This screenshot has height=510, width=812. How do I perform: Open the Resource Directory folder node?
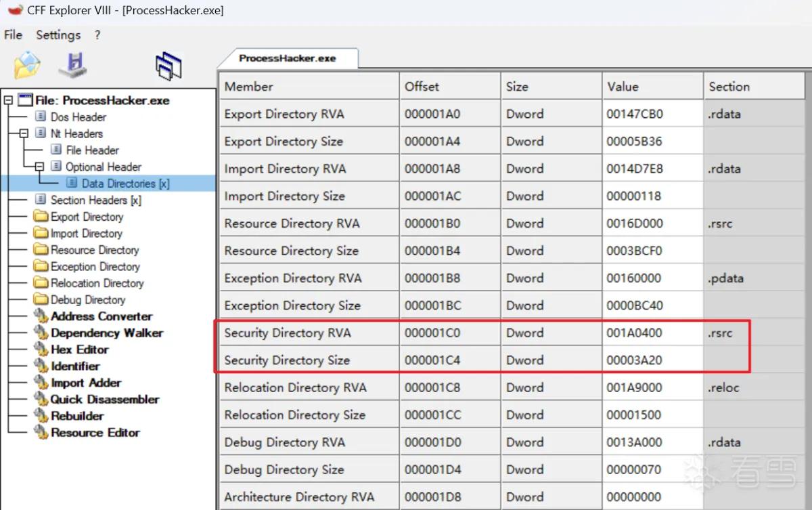coord(95,250)
